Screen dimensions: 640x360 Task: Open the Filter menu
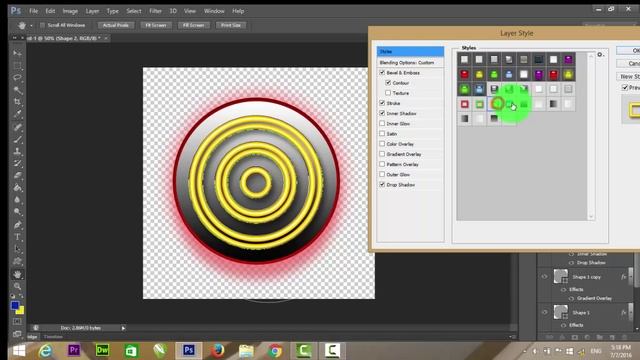tap(155, 11)
